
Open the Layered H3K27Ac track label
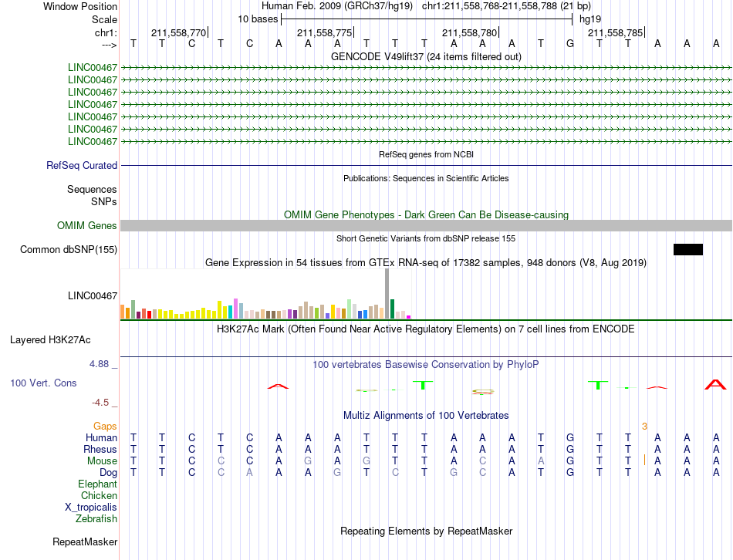click(x=50, y=340)
